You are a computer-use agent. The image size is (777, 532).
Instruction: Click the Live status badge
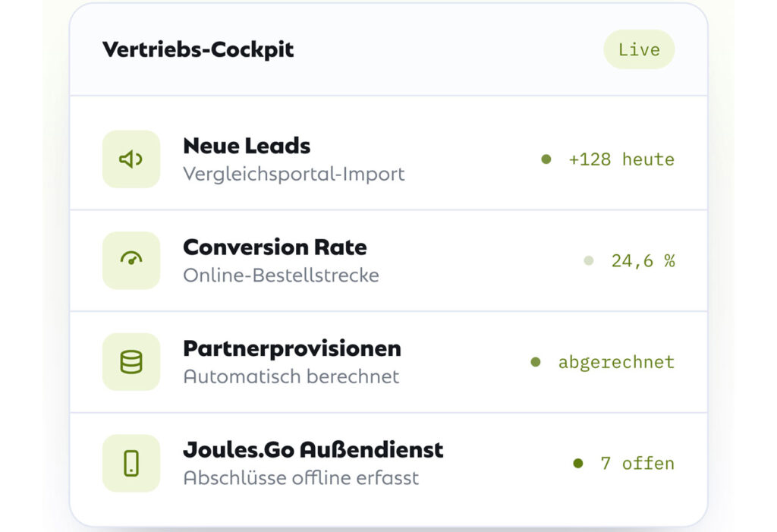point(639,49)
